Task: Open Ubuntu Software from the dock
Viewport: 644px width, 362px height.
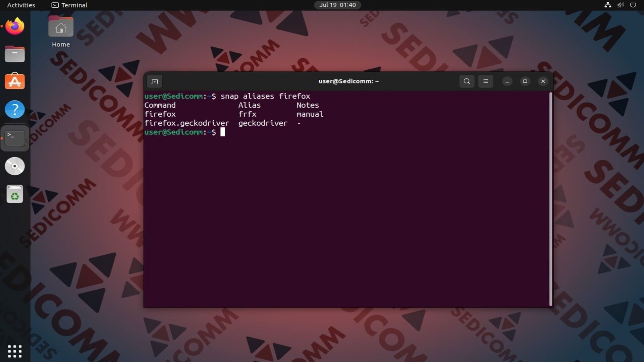Action: (15, 81)
